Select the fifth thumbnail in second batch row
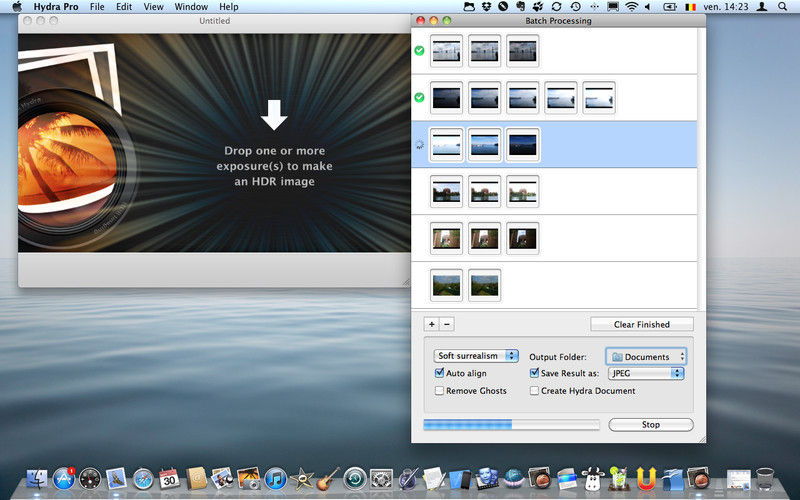The height and width of the screenshot is (500, 800). pos(599,97)
